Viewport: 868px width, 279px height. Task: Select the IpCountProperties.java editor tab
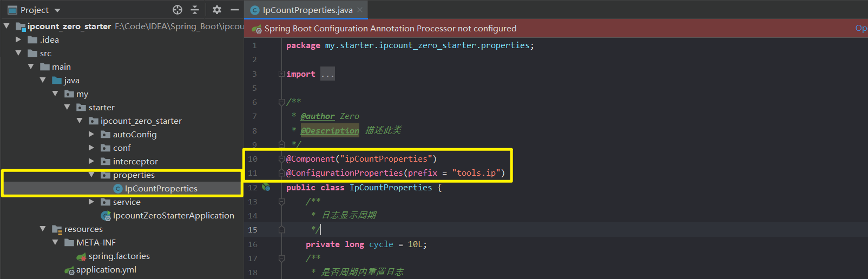click(x=307, y=10)
